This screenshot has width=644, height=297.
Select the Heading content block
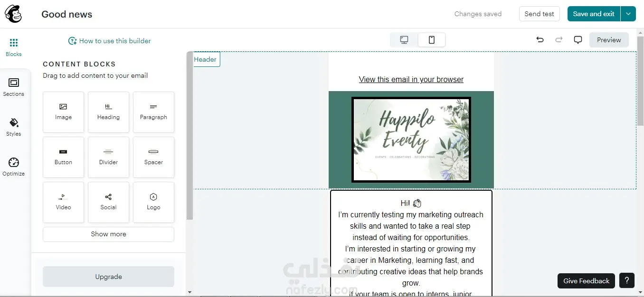(108, 112)
